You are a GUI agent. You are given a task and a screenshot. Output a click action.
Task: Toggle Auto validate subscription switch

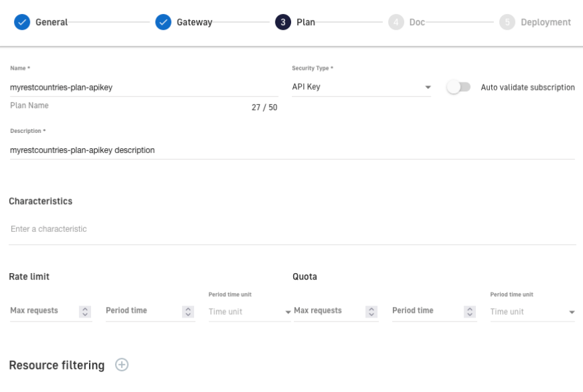coord(458,87)
